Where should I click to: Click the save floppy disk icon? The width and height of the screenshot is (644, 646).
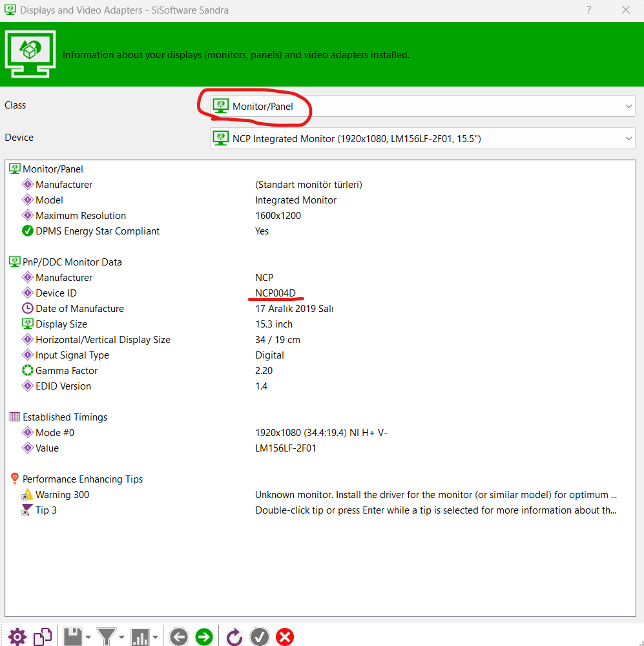click(73, 637)
